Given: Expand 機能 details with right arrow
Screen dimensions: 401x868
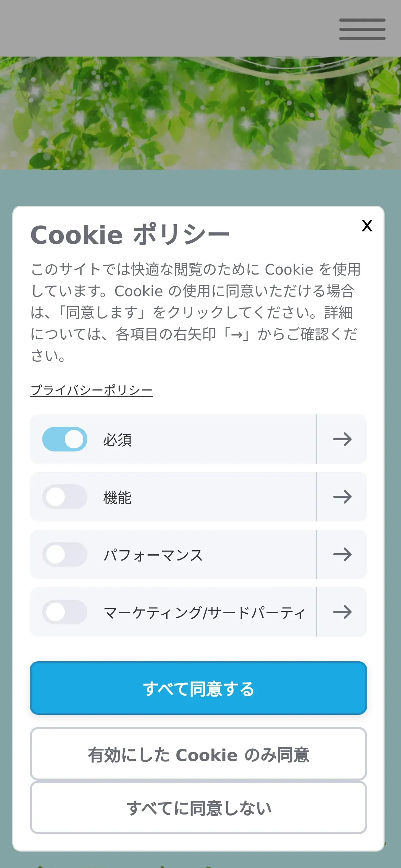Looking at the screenshot, I should point(342,497).
